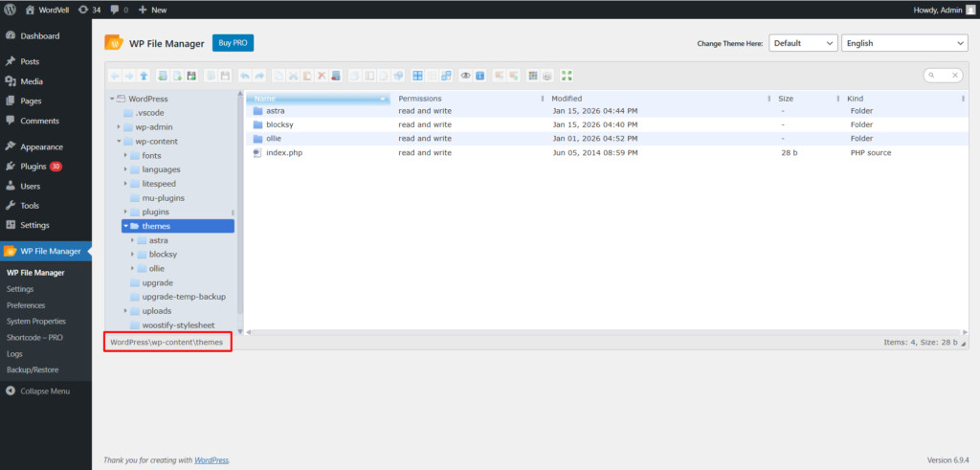Screen dimensions: 980x470
Task: Click the rename icon in the toolbar
Action: [x=369, y=76]
